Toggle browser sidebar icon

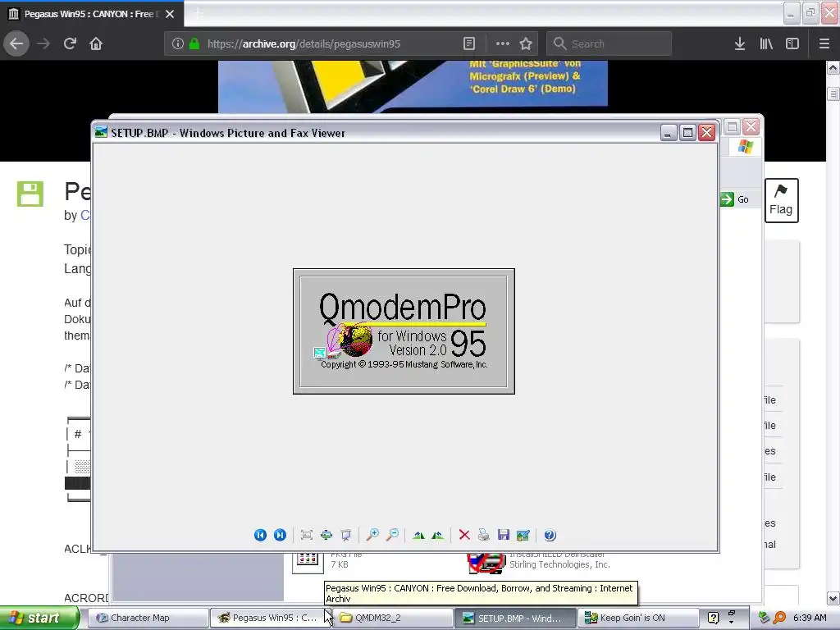792,44
